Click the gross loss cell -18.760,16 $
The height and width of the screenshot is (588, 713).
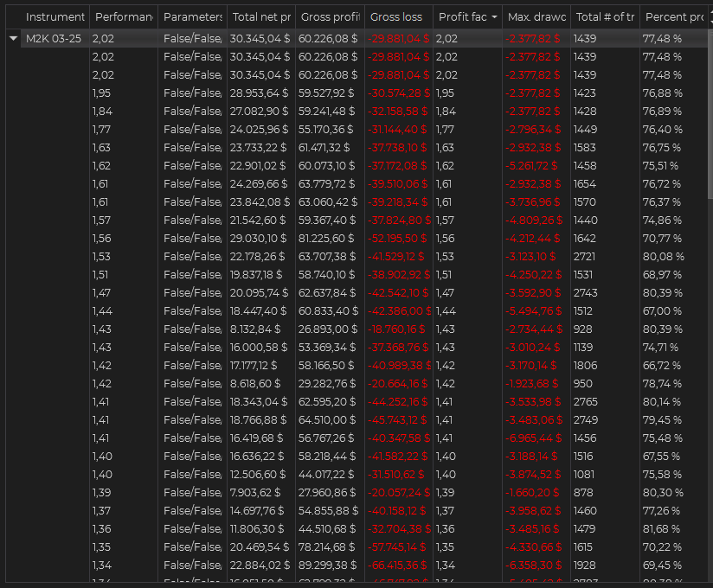click(x=397, y=329)
